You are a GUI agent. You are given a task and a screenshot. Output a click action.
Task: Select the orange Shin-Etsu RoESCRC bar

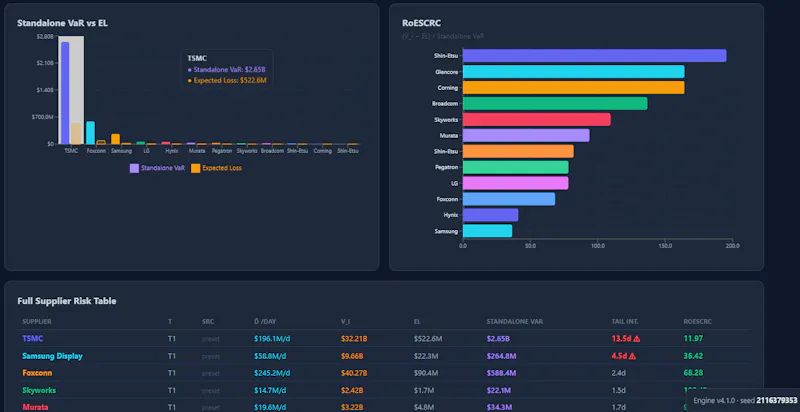tap(518, 151)
